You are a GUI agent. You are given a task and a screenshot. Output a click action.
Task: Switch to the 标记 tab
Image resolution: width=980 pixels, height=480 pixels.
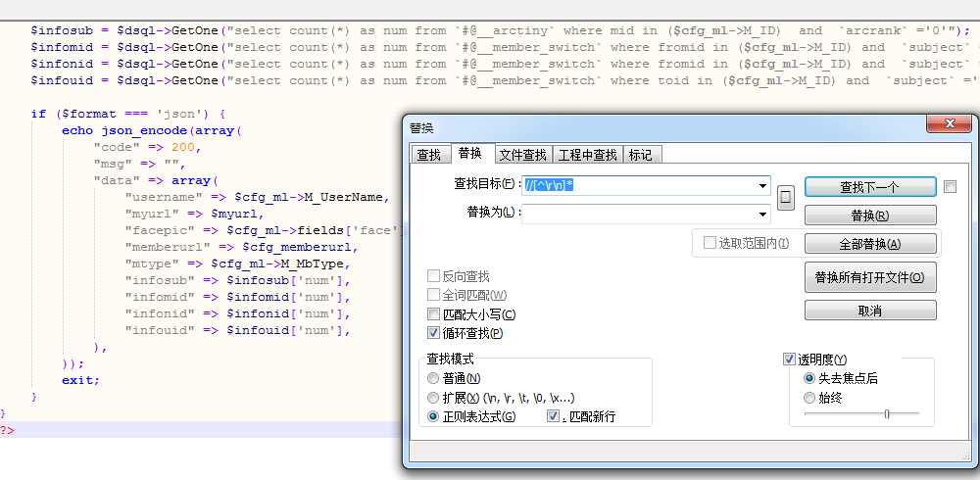coord(641,155)
